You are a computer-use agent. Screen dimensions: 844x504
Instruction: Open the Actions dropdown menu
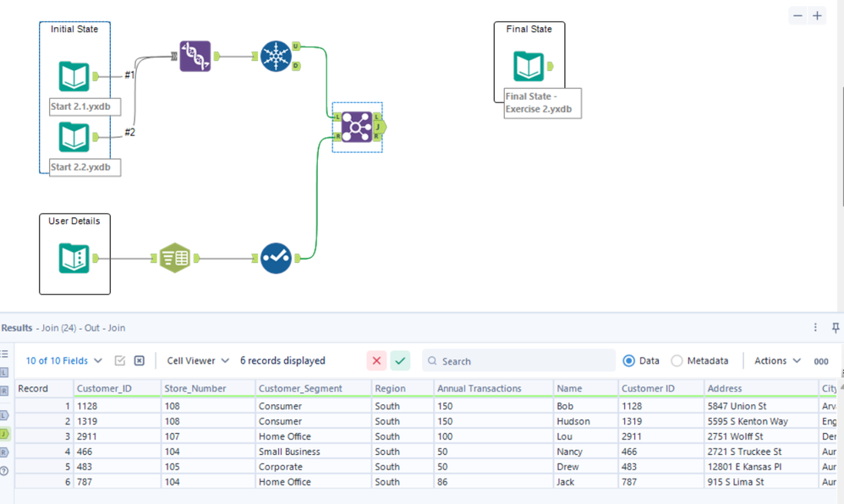[x=777, y=361]
